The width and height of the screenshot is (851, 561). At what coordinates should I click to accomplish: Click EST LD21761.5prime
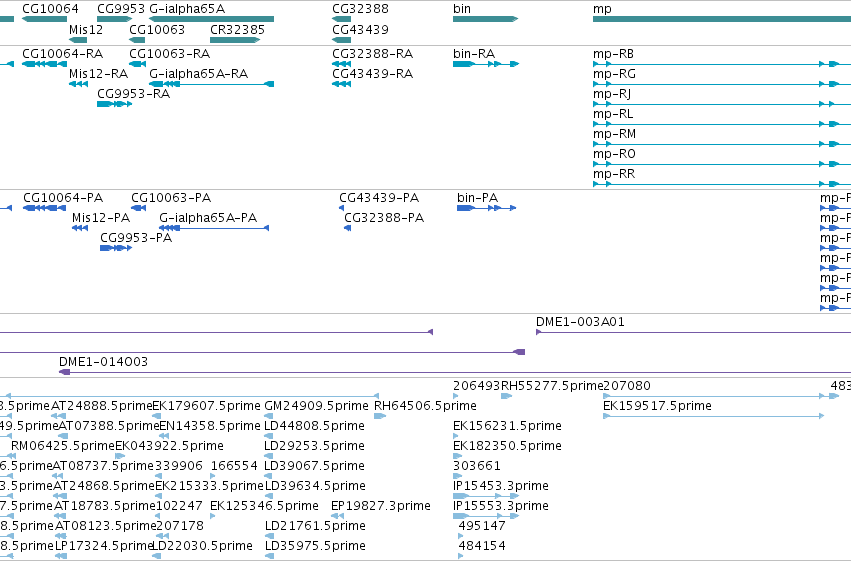click(315, 526)
